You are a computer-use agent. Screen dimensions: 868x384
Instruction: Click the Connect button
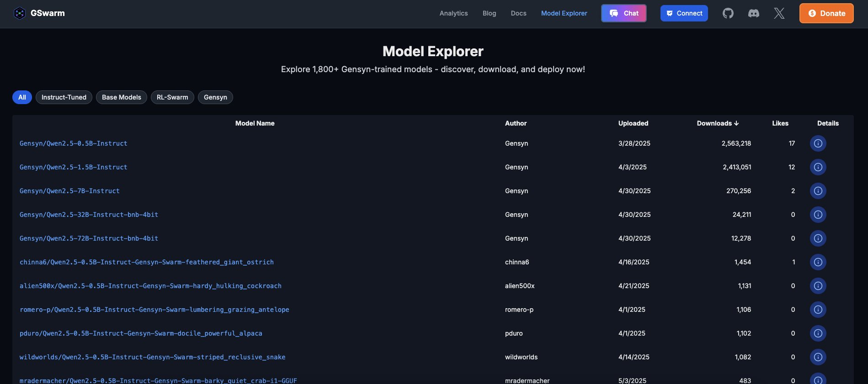(684, 13)
